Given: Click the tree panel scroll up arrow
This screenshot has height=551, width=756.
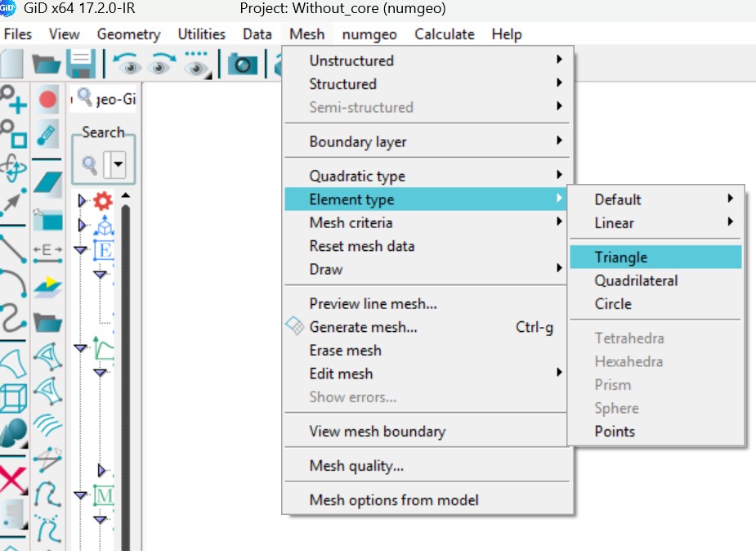Looking at the screenshot, I should pyautogui.click(x=126, y=195).
